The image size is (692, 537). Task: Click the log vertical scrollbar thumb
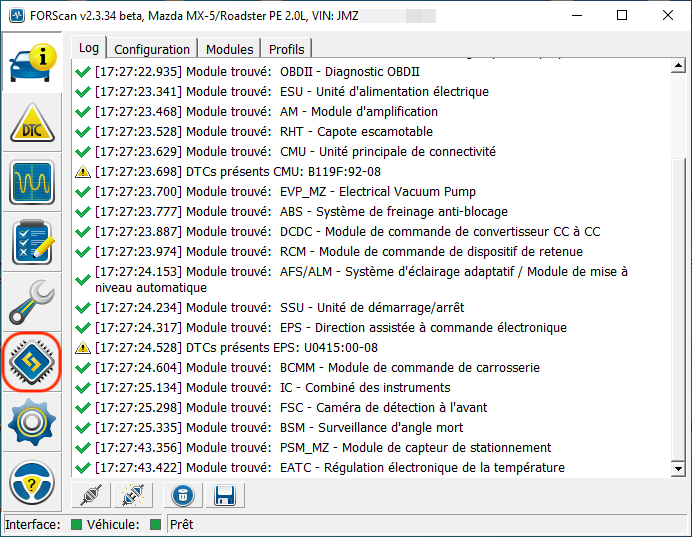[678, 309]
